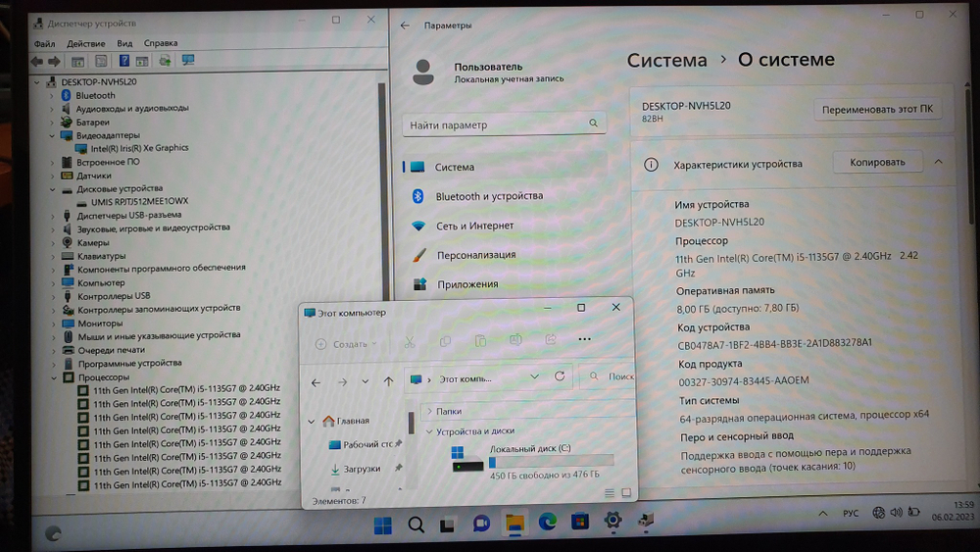Collapse the Дисковые устройства category
The height and width of the screenshot is (552, 980).
point(53,189)
